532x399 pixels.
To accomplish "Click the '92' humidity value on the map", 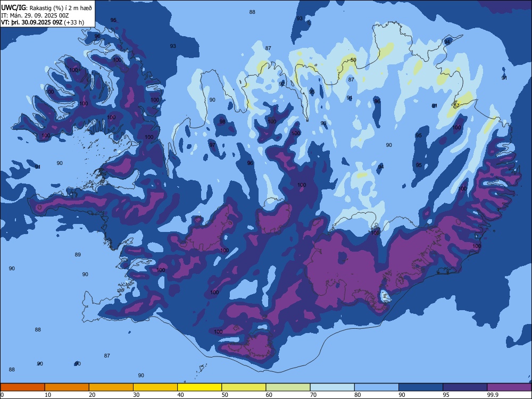I will click(282, 84).
